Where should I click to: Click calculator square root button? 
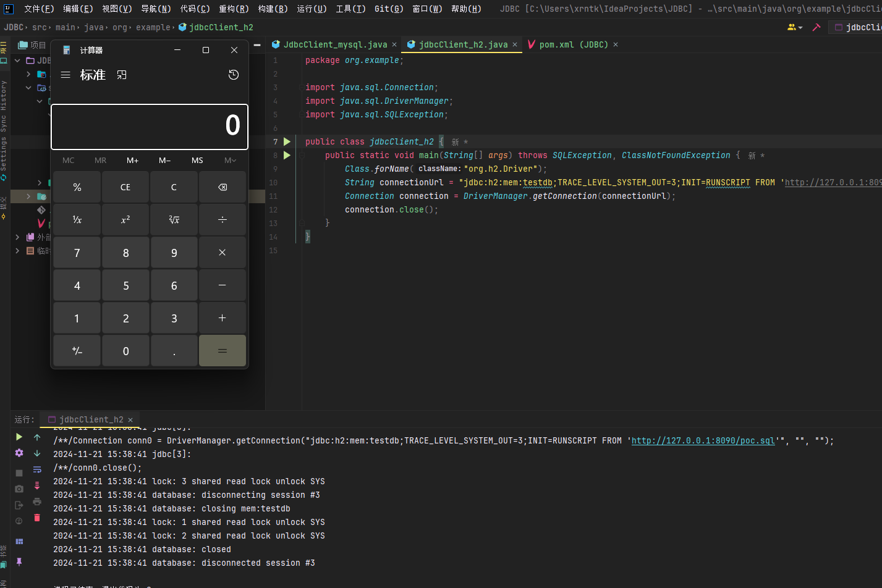(x=174, y=220)
